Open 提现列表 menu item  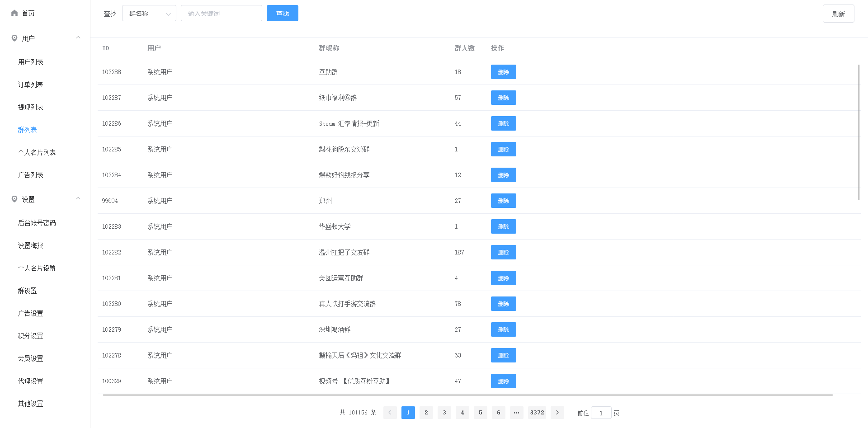point(31,107)
